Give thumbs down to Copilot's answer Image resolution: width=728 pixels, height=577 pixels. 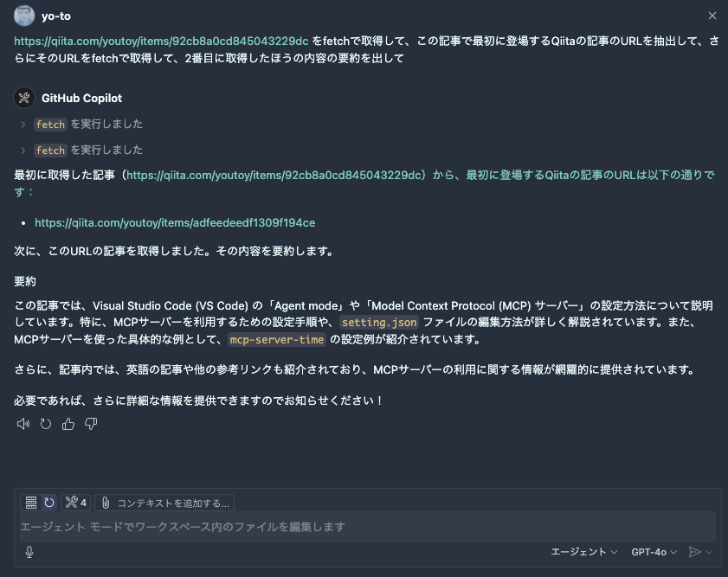coord(91,424)
